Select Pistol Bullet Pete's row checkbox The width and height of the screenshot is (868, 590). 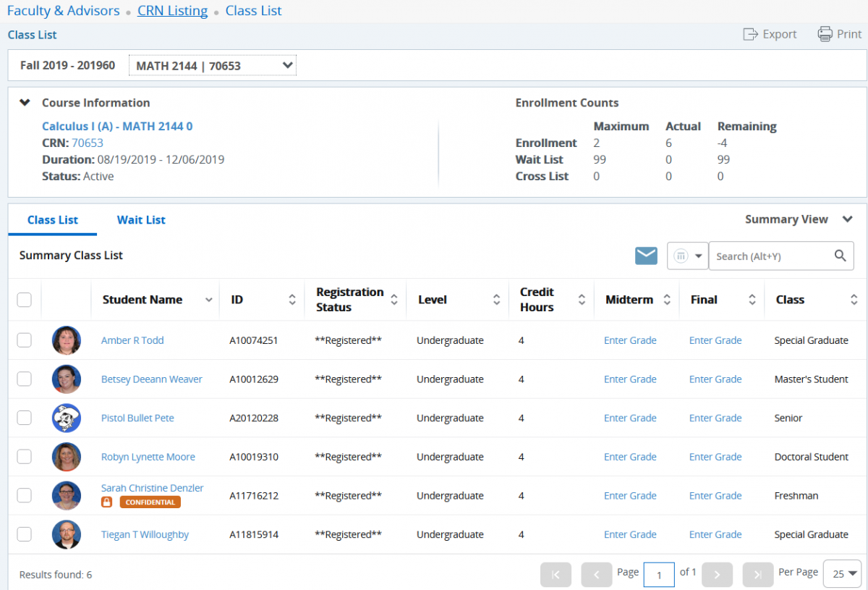[x=24, y=418]
